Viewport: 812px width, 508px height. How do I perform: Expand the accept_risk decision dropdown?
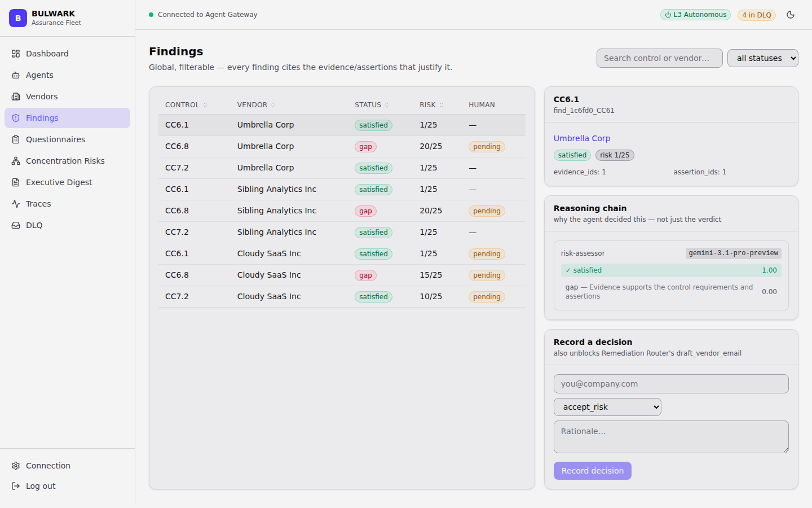(x=607, y=407)
